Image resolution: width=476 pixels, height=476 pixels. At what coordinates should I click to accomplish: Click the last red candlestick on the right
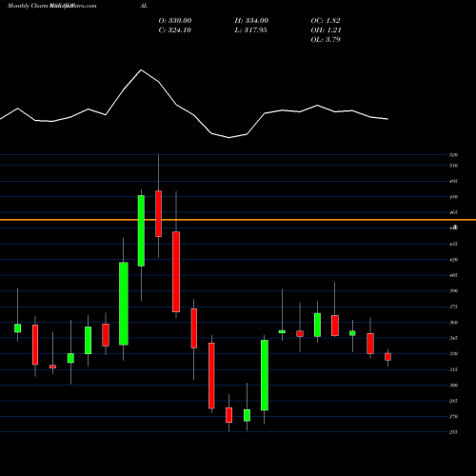click(x=387, y=357)
